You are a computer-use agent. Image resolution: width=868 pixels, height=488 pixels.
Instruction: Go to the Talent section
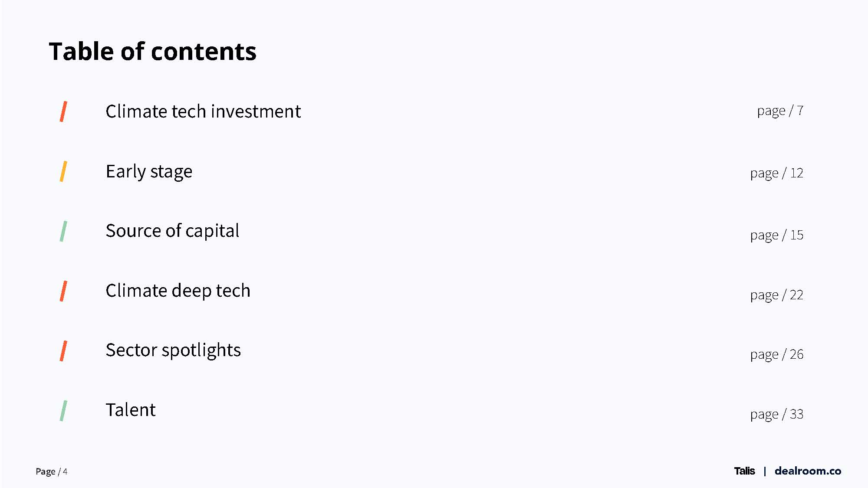pyautogui.click(x=131, y=410)
